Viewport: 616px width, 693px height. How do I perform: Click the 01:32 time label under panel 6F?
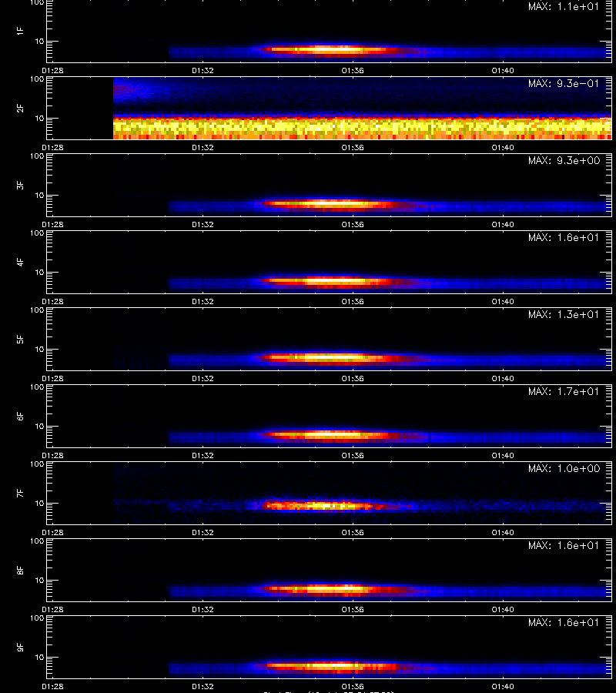(x=203, y=455)
